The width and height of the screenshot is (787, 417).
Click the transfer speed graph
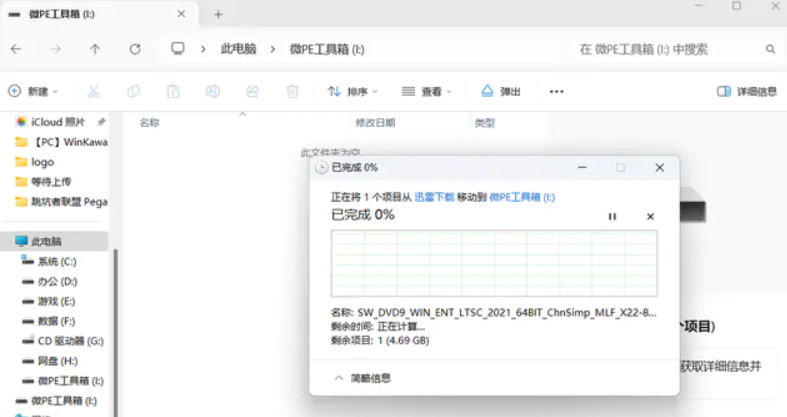[x=494, y=263]
